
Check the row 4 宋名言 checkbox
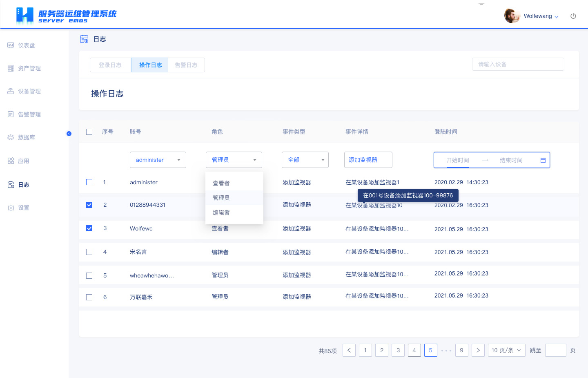[89, 252]
